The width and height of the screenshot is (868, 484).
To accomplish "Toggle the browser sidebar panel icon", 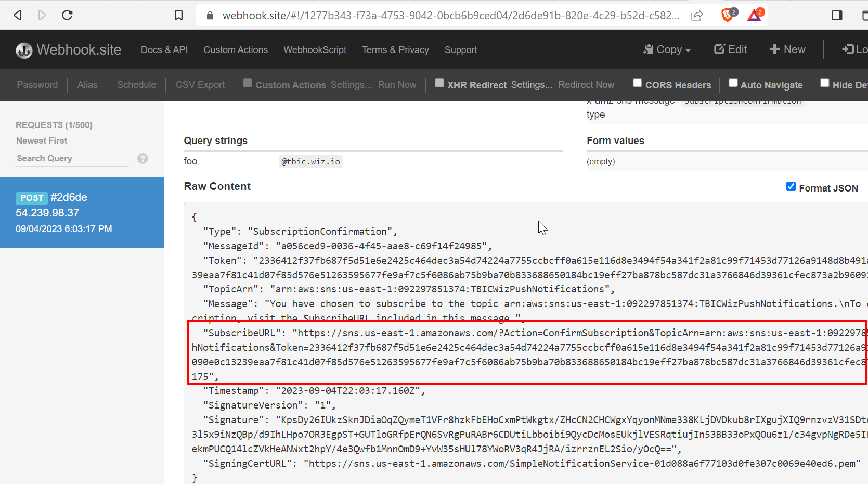I will click(x=837, y=15).
